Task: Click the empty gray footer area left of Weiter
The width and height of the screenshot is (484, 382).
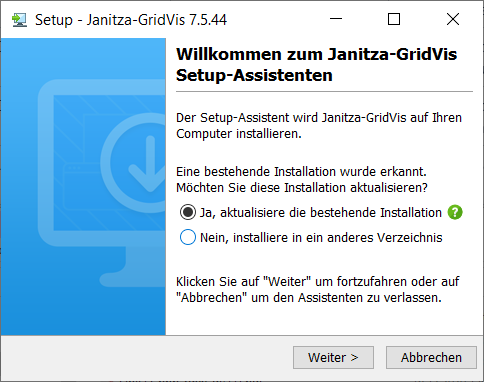Action: point(147,357)
